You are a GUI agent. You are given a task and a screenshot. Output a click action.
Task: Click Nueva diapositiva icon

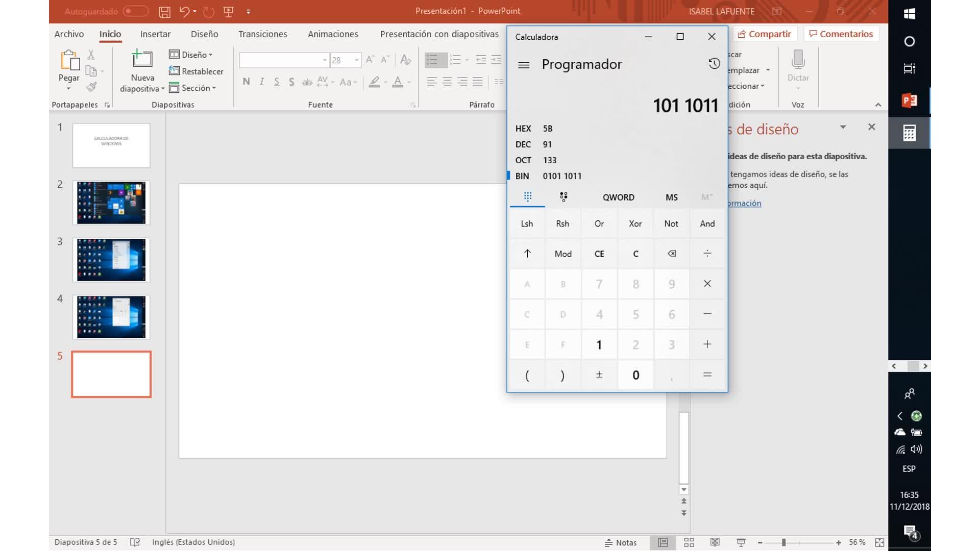[142, 60]
